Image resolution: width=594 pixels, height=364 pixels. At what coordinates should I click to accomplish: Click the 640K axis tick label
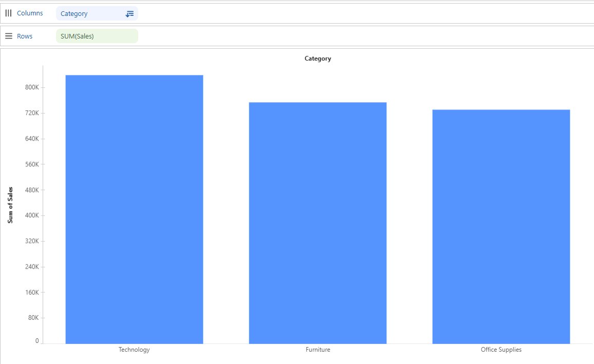[32, 139]
